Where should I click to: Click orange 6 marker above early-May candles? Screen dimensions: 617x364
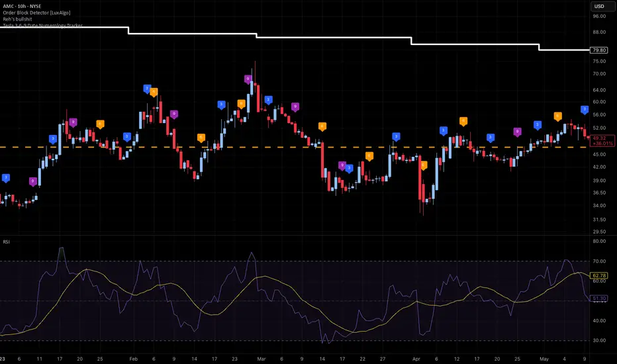click(x=557, y=116)
